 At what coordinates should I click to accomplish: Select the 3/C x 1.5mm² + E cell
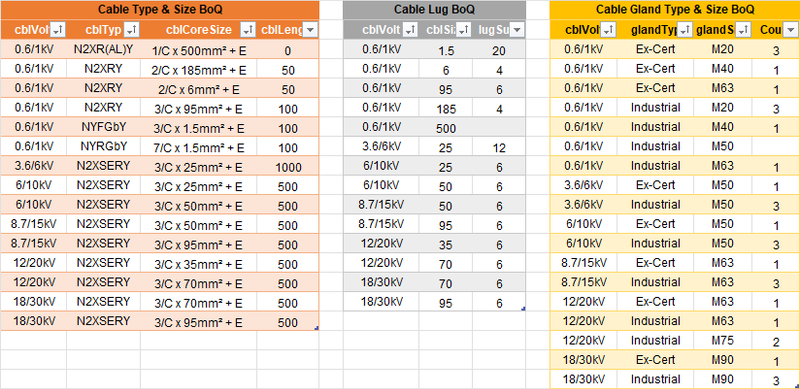pos(198,128)
